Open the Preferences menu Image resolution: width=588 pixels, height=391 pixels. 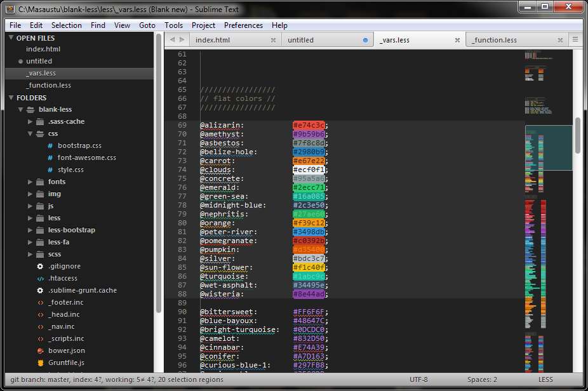[x=243, y=25]
